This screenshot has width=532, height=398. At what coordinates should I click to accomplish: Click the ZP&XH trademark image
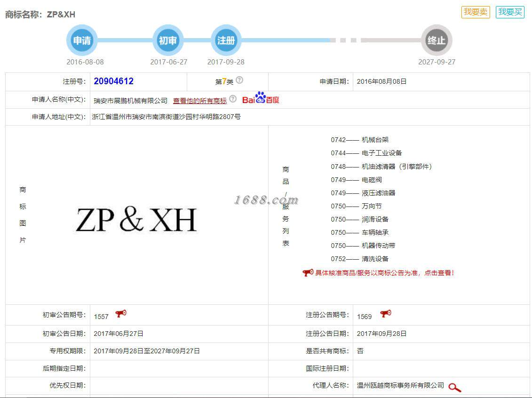(136, 220)
